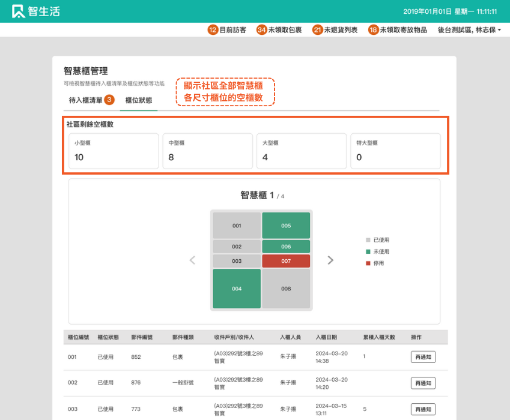Click the 特大型櫃 remaining count card

pos(395,151)
